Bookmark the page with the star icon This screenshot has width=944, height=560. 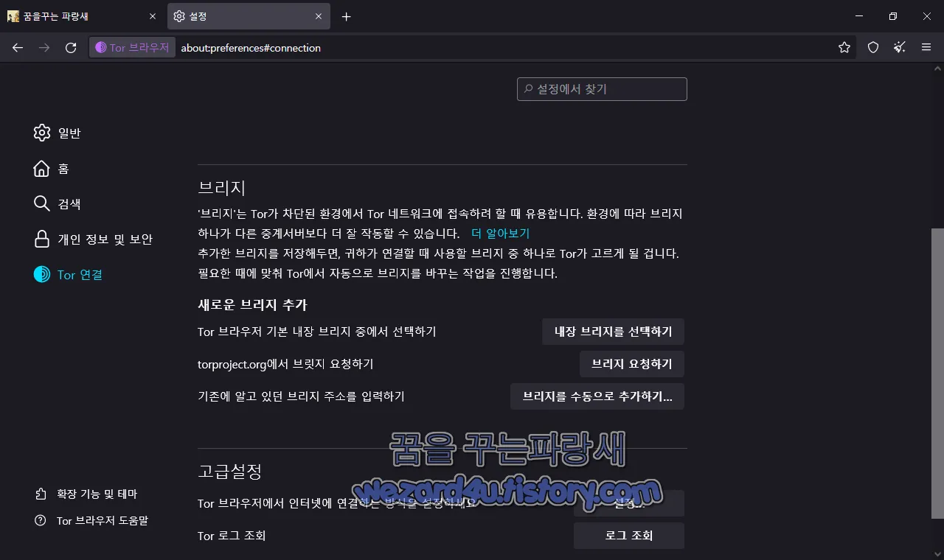(844, 47)
